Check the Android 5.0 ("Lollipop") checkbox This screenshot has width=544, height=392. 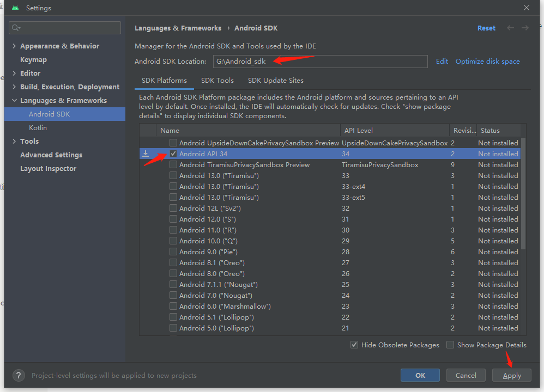pyautogui.click(x=173, y=328)
